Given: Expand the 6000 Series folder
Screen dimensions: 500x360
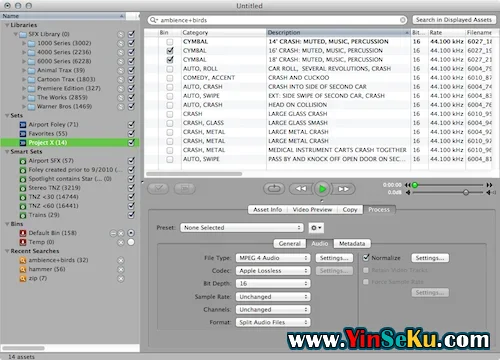Looking at the screenshot, I should [24, 61].
